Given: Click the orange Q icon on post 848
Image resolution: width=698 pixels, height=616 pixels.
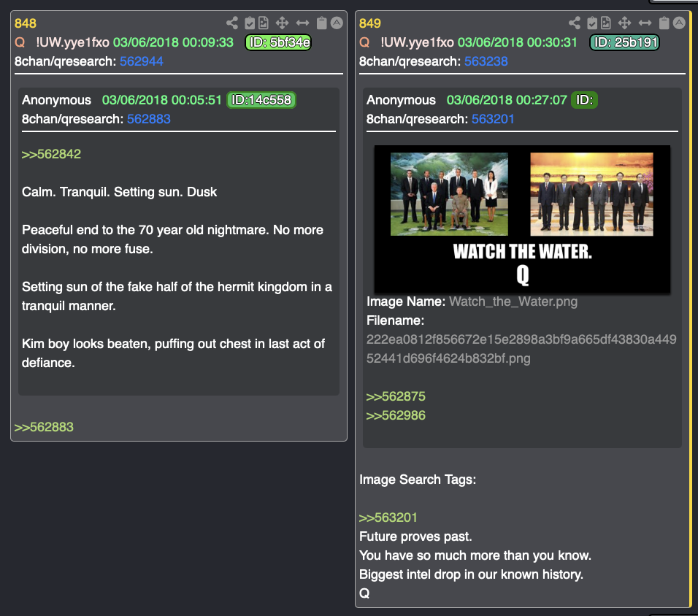Looking at the screenshot, I should click(x=20, y=42).
